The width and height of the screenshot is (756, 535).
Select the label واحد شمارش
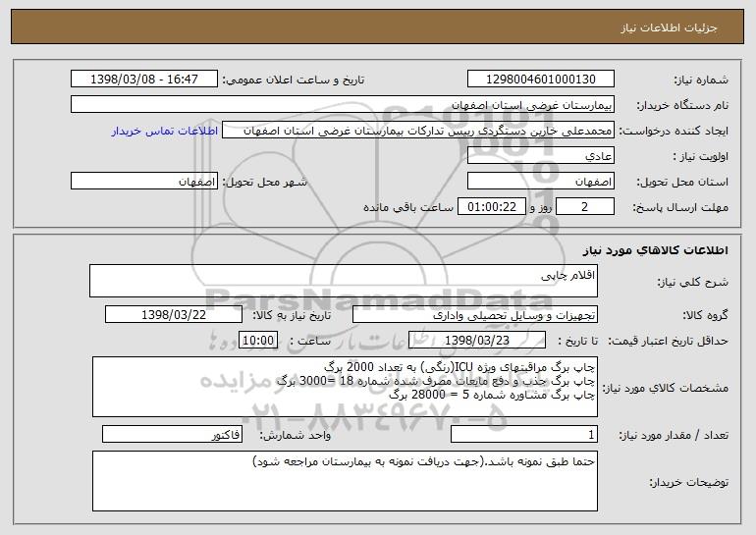296,435
